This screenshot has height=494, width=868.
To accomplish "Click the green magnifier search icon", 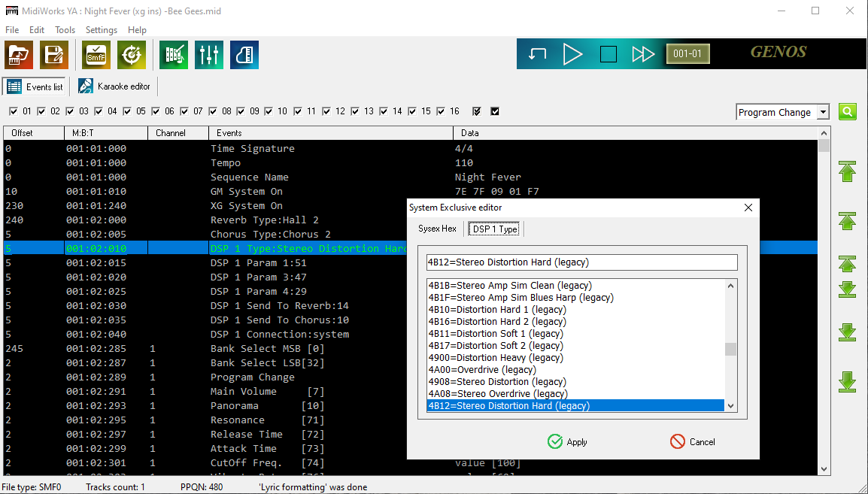I will click(x=848, y=112).
